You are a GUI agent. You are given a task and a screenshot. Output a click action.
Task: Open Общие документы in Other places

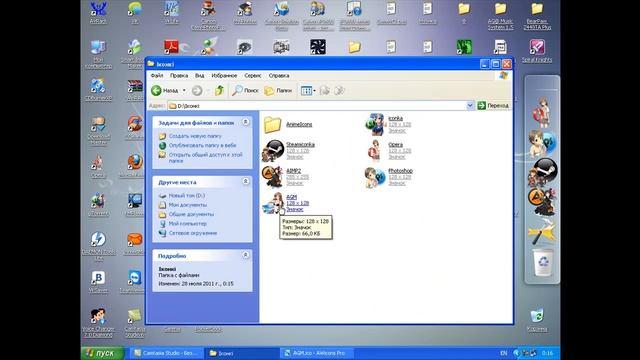point(191,214)
